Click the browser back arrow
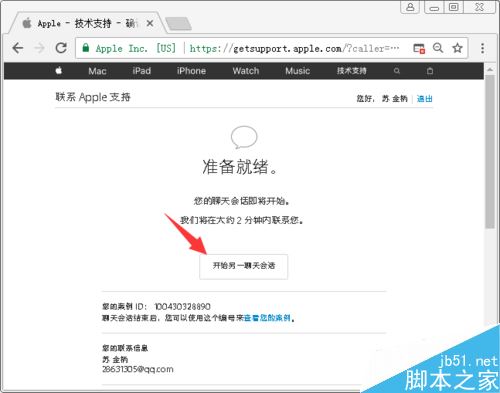The image size is (500, 393). pos(18,48)
